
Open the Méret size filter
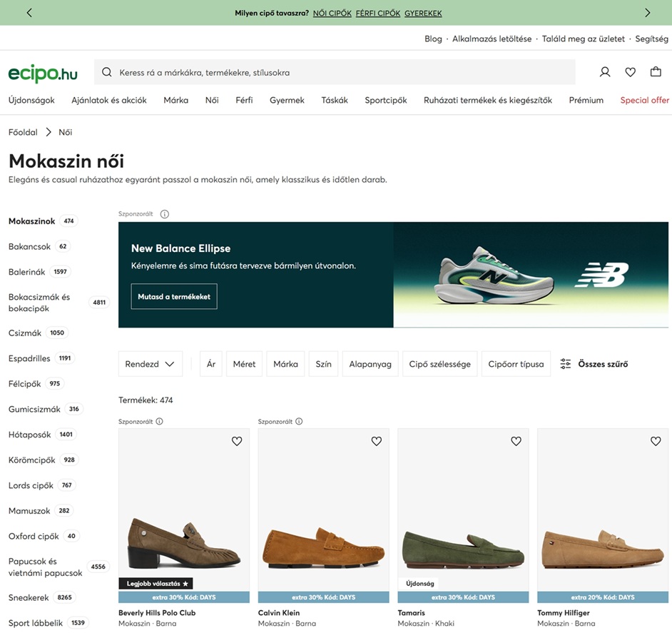[x=244, y=364]
